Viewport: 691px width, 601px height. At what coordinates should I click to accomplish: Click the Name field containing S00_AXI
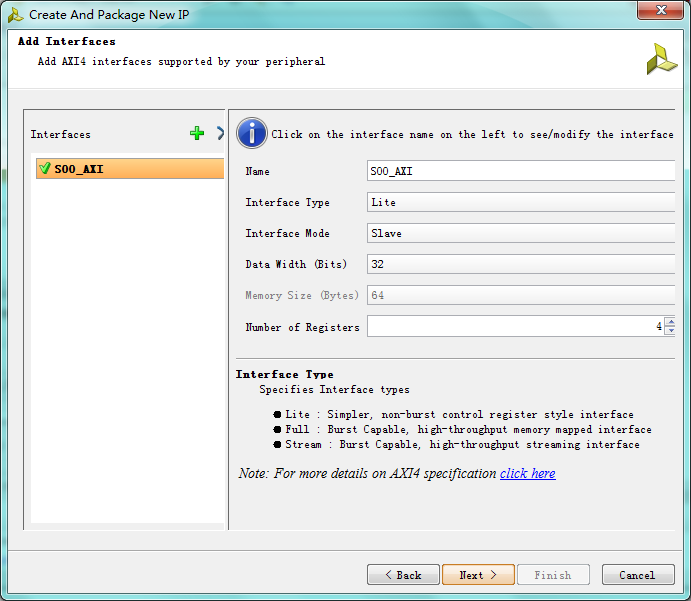click(x=521, y=171)
